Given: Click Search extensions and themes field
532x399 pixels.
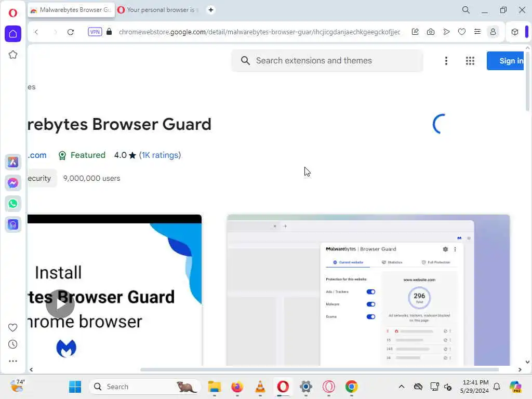Looking at the screenshot, I should pos(327,61).
